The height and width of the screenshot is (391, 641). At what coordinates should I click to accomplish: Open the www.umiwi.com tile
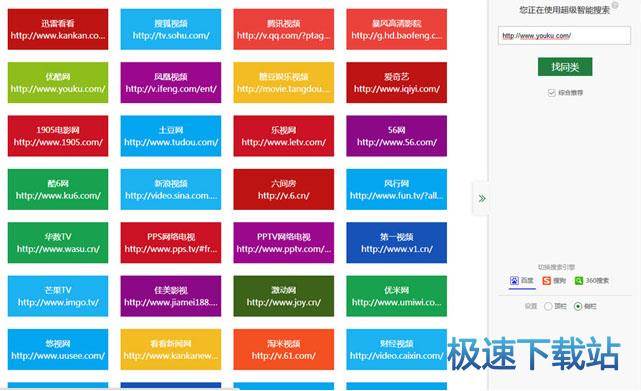click(x=397, y=296)
